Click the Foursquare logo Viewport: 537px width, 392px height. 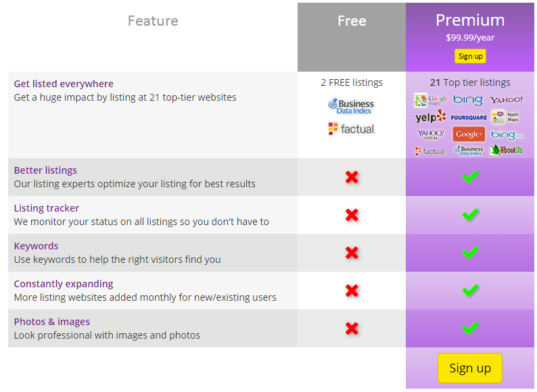tap(469, 118)
